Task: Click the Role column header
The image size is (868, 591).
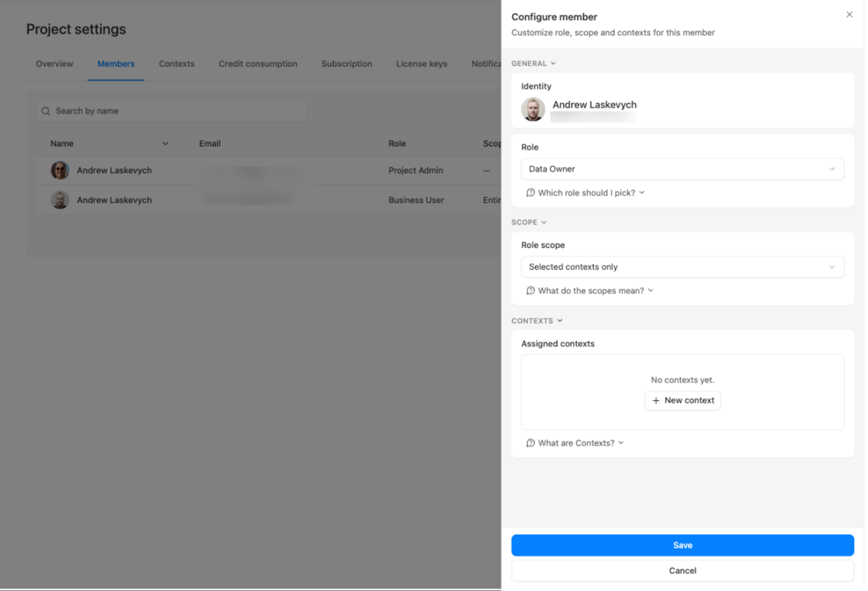Action: 397,143
